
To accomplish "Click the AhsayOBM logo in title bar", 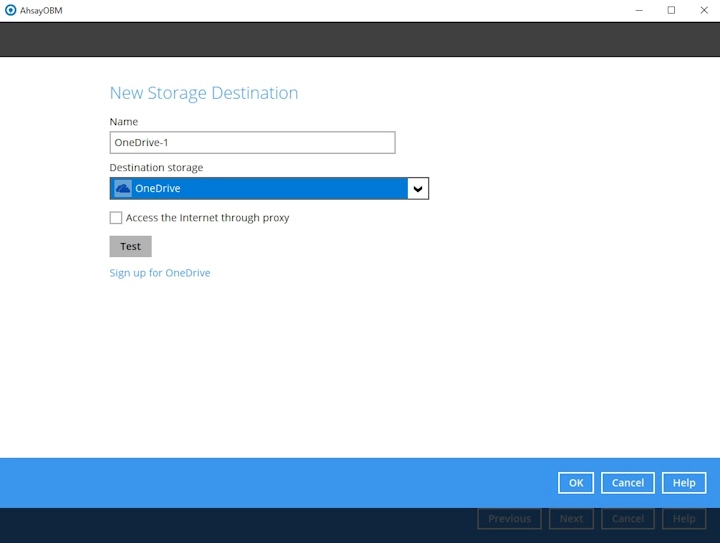I will point(10,10).
